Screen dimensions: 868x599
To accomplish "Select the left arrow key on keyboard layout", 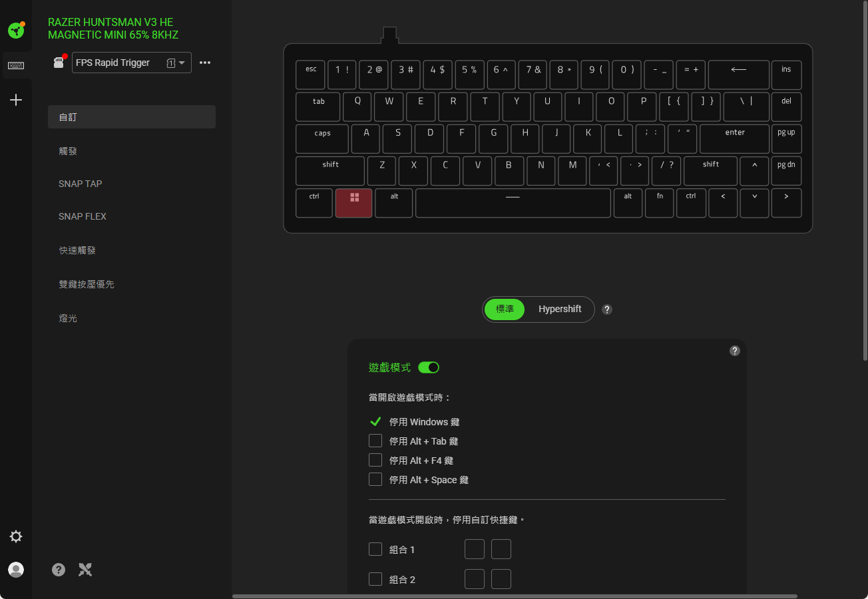I will tap(723, 203).
